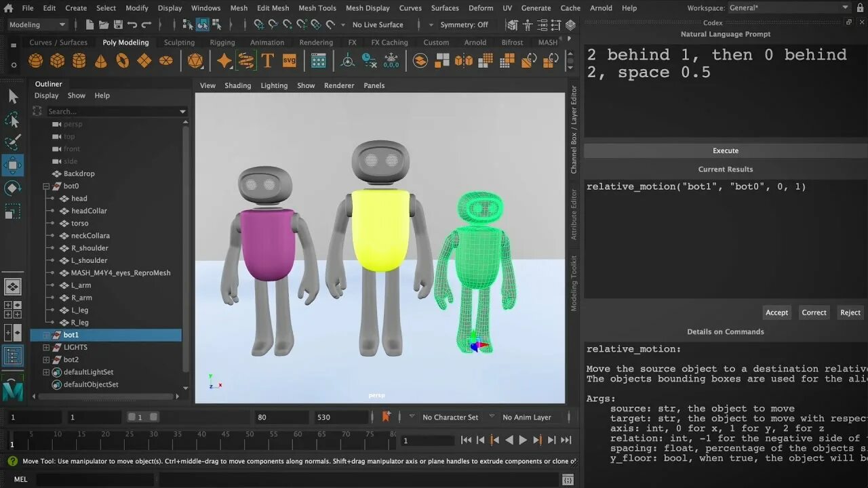Create Polygon Type with the T icon
The width and height of the screenshot is (868, 488).
point(267,61)
